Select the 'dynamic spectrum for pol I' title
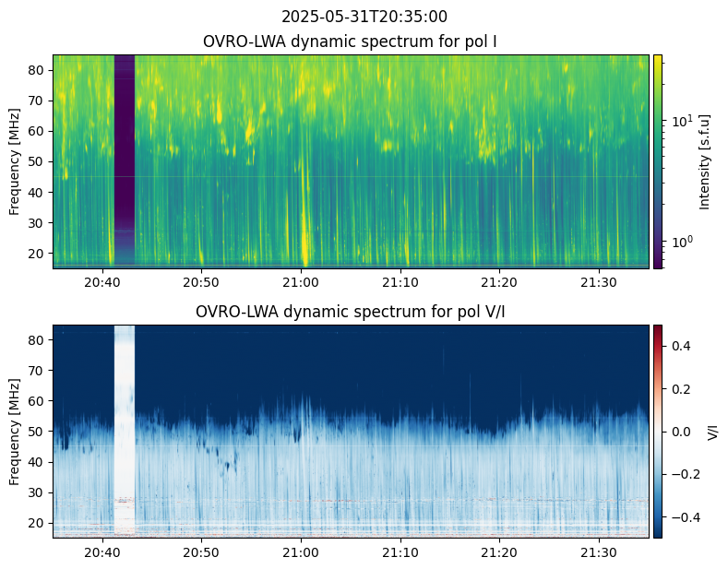Viewport: 728px width, 569px height. pyautogui.click(x=351, y=41)
